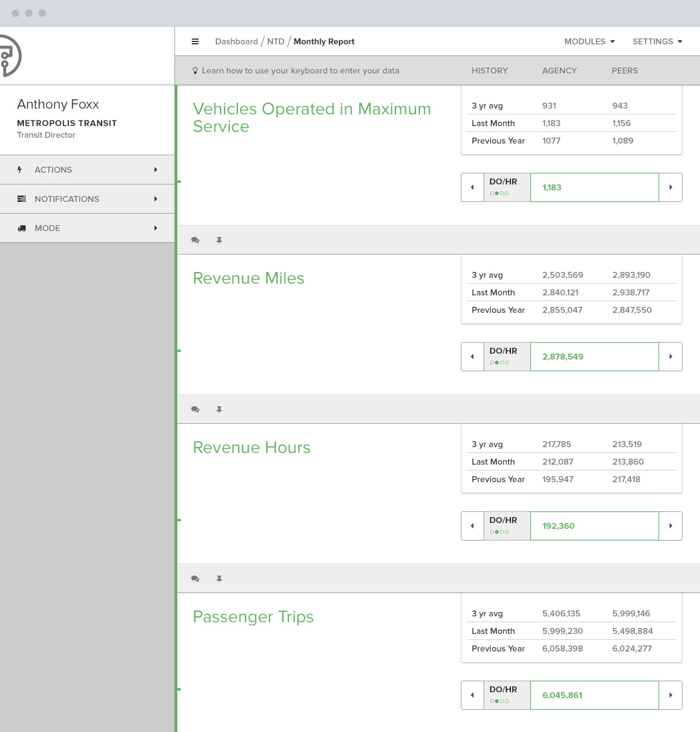Select the Peers column header
700x732 pixels.
click(625, 71)
